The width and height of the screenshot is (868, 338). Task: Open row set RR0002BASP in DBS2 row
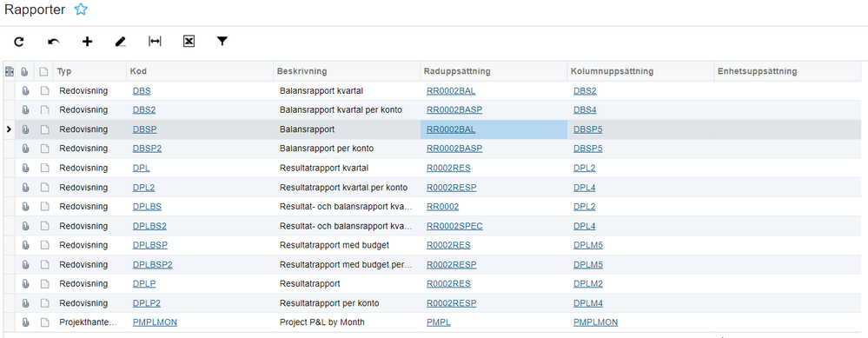coord(454,110)
